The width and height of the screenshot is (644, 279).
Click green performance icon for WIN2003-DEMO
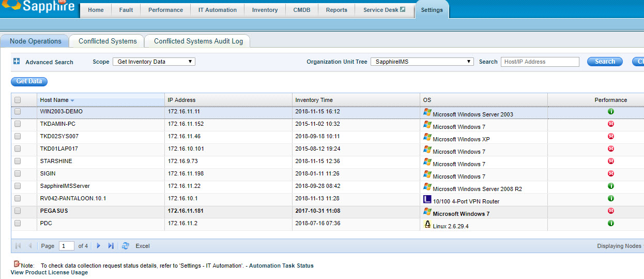(x=610, y=112)
